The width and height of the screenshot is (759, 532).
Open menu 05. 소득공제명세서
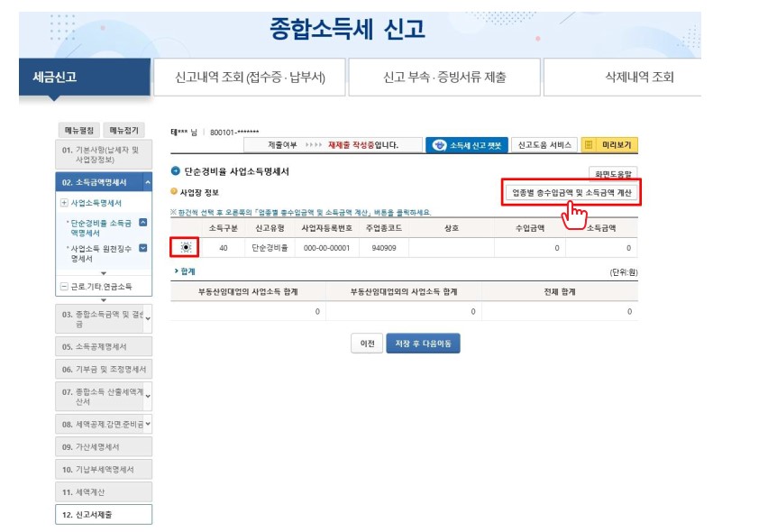[104, 346]
